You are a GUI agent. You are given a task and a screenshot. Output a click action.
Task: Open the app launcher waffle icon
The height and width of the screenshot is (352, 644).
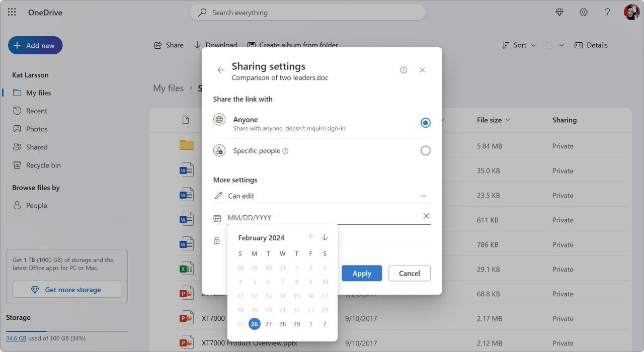click(x=11, y=12)
